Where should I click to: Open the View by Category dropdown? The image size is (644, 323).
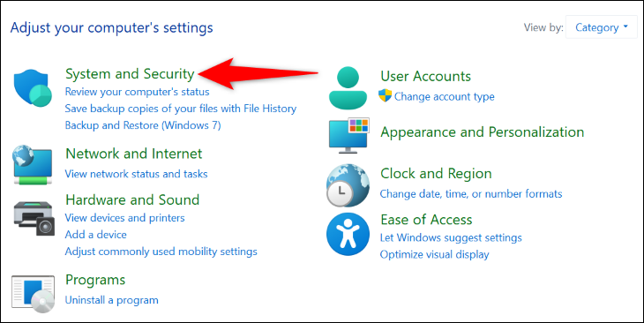click(x=602, y=27)
